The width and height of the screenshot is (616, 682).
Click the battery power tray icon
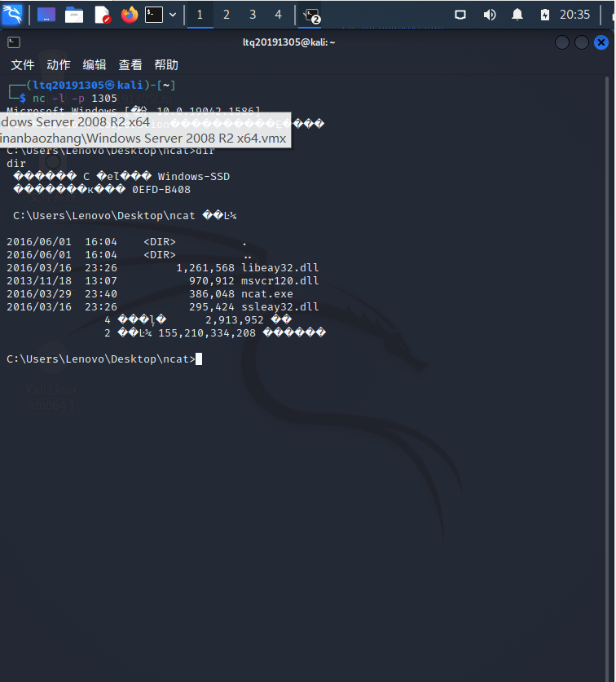(x=544, y=15)
